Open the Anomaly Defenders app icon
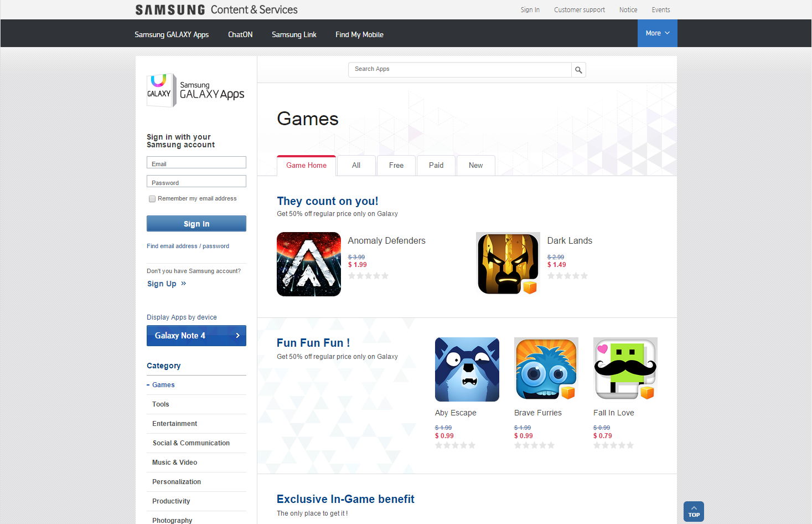Image resolution: width=812 pixels, height=524 pixels. click(309, 264)
